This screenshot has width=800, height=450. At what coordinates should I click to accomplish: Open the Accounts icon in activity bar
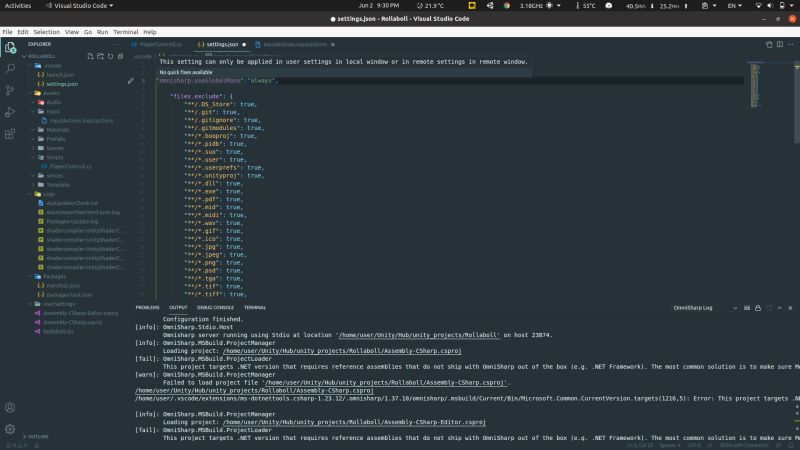point(10,408)
